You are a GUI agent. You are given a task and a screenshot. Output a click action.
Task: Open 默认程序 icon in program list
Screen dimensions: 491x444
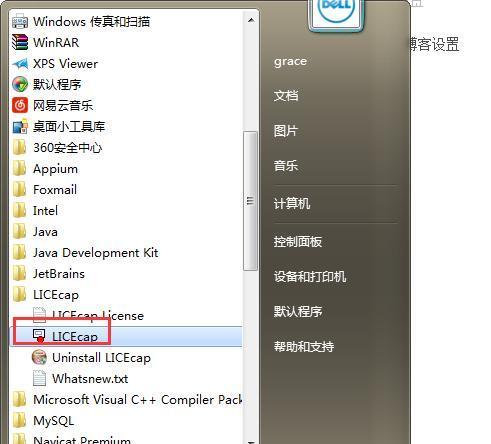click(x=20, y=84)
